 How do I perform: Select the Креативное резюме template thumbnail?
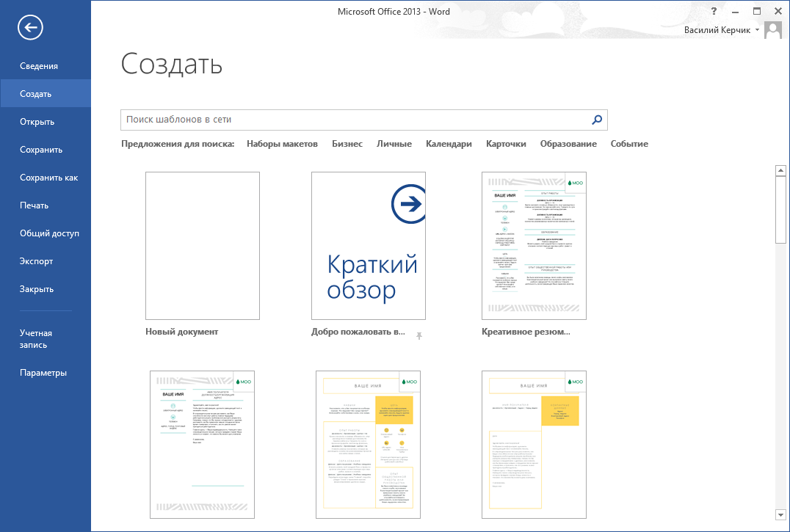coord(534,246)
